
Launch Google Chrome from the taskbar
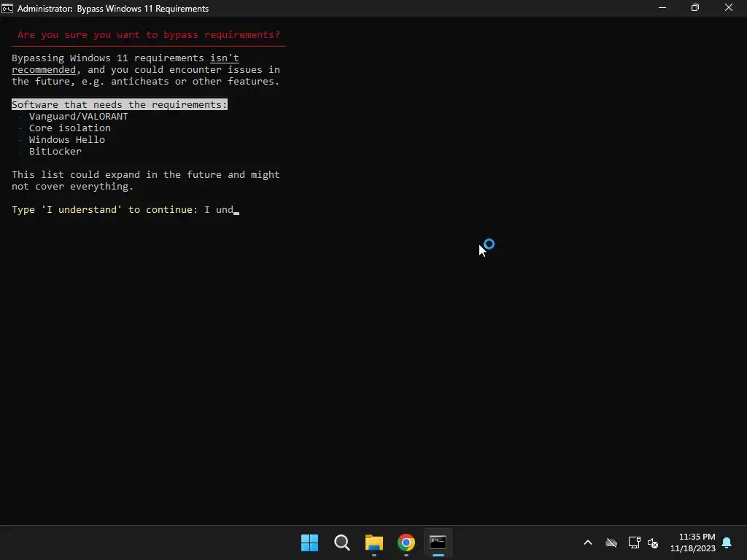click(406, 542)
